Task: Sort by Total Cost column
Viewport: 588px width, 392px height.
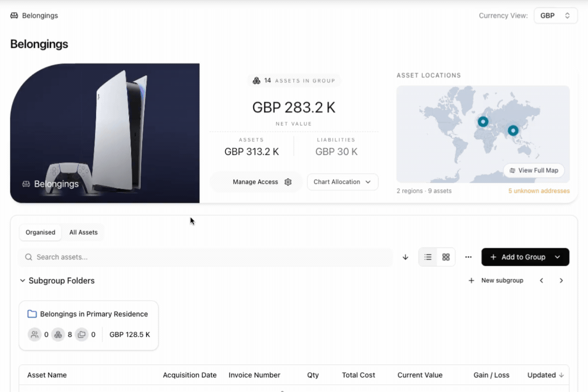Action: (x=358, y=375)
